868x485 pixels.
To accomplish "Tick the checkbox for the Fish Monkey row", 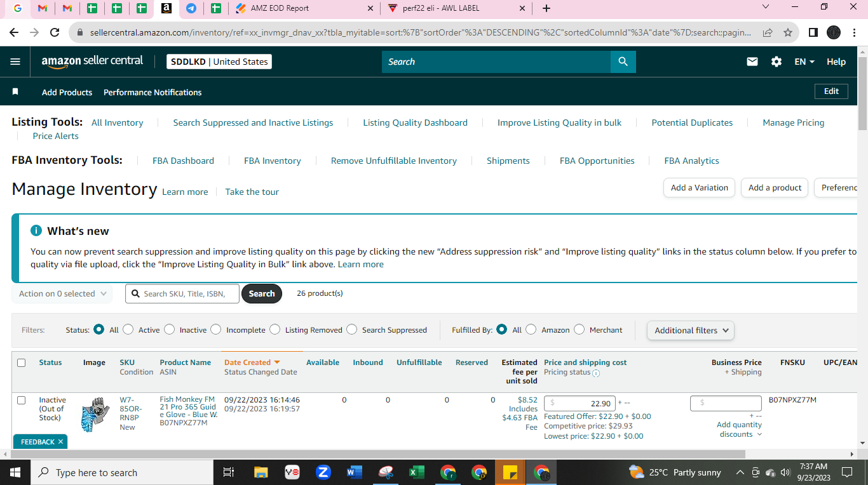I will [22, 400].
